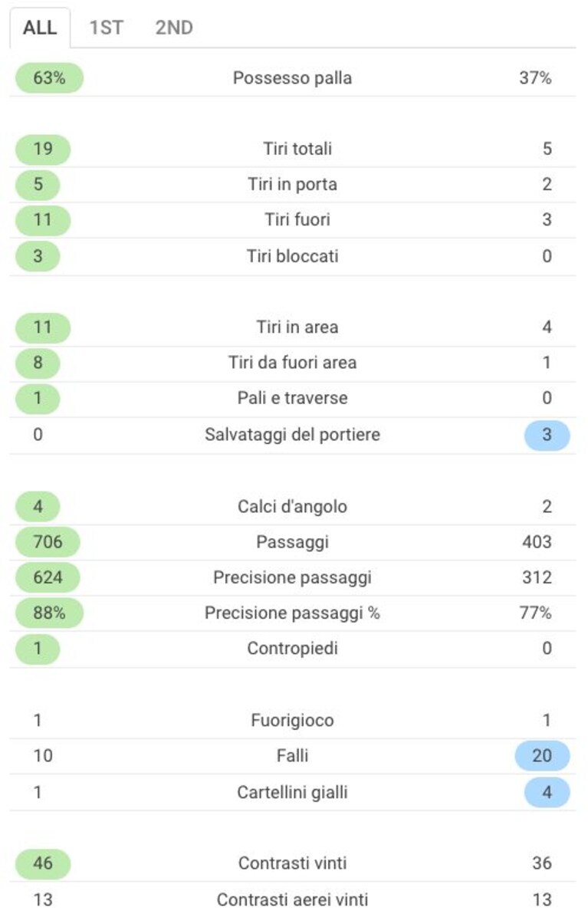Select the ALL stats tab
588x914 pixels.
(40, 28)
